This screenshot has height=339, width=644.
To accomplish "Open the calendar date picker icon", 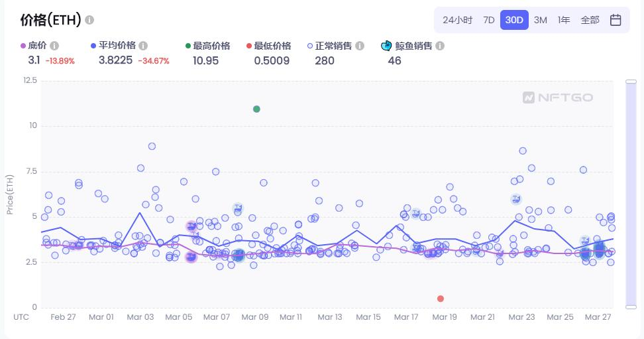I will (616, 20).
